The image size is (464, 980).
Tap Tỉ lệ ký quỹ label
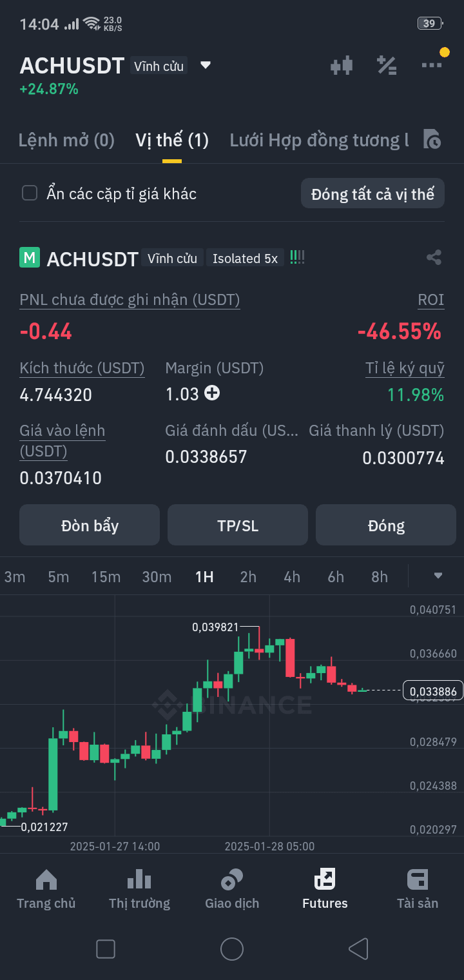pyautogui.click(x=405, y=368)
